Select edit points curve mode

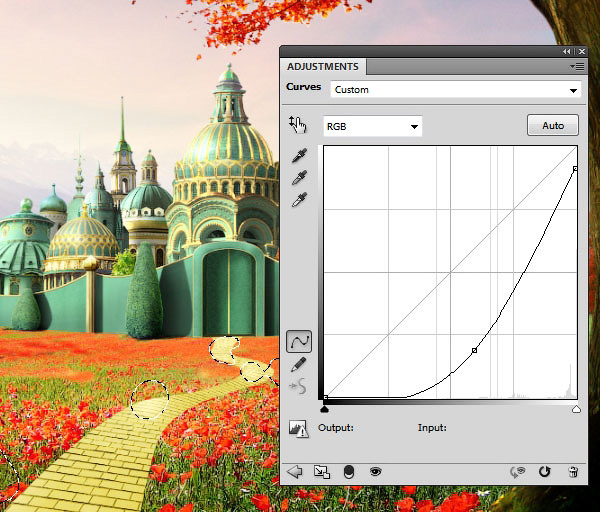click(x=299, y=341)
